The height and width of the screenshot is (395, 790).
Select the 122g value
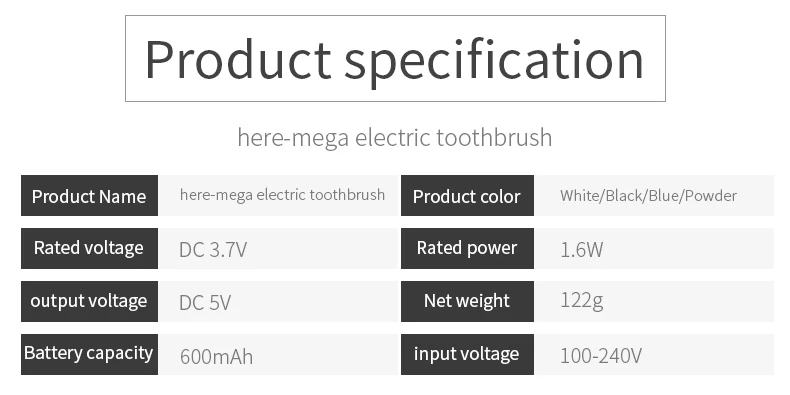581,301
